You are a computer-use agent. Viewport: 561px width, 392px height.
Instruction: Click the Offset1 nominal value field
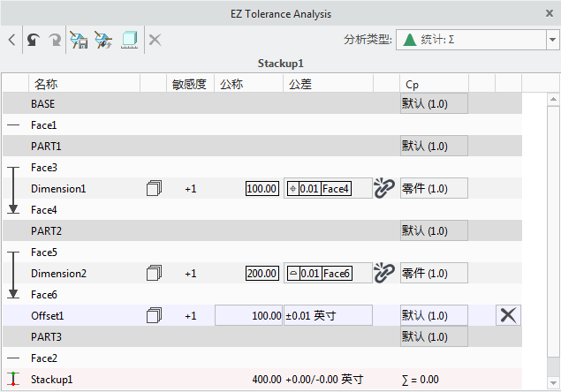tap(249, 315)
